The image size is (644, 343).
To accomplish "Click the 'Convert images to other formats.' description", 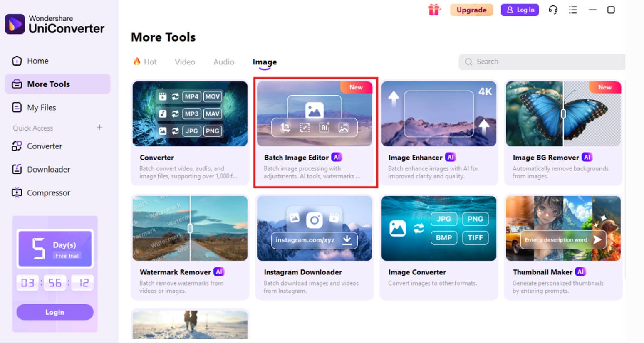I will (432, 283).
